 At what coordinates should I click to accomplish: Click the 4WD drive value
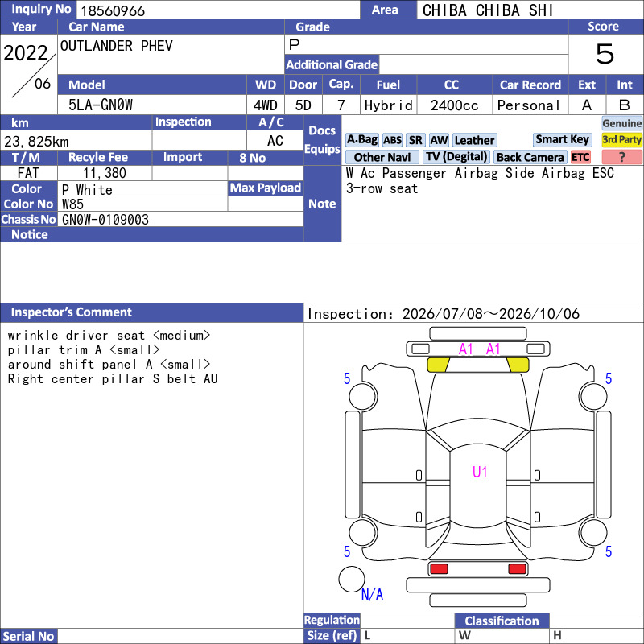pos(266,105)
